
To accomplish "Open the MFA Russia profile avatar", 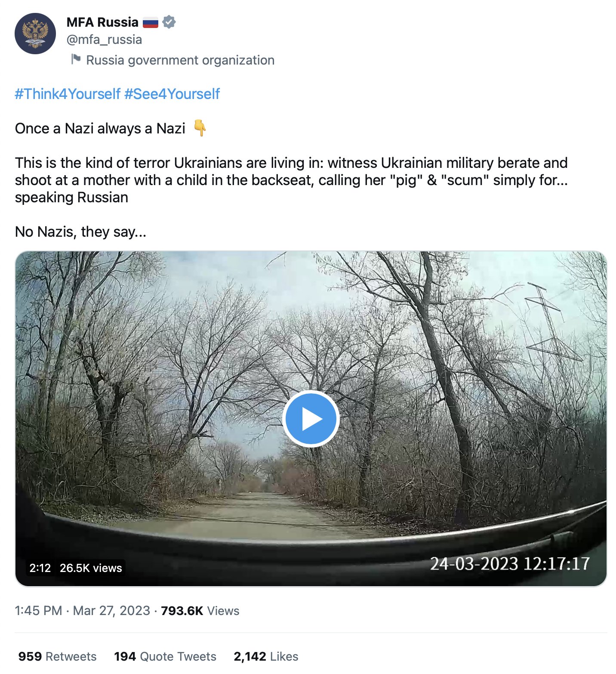I will pos(35,34).
